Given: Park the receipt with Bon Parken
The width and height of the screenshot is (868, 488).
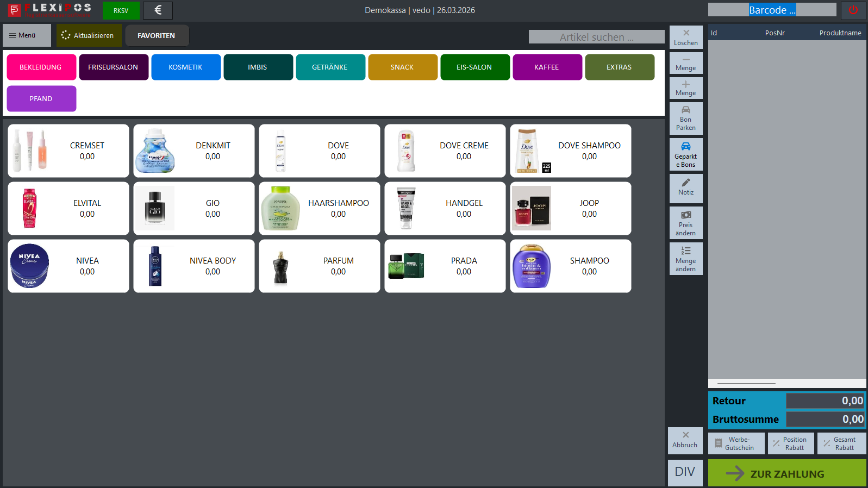Looking at the screenshot, I should 686,118.
